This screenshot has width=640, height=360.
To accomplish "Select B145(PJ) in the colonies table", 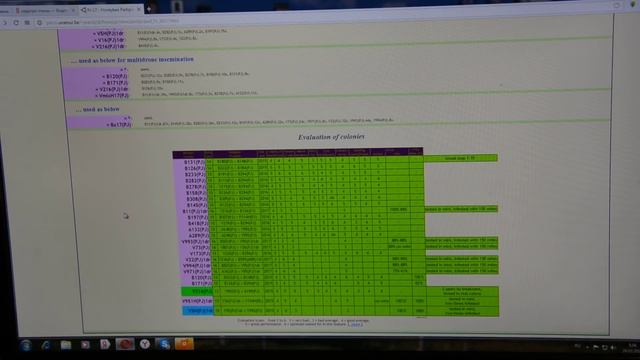I will point(196,205).
